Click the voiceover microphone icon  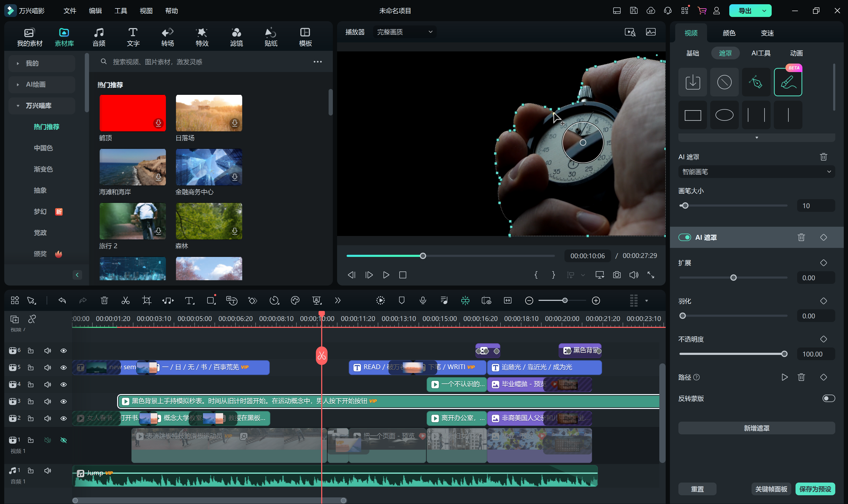tap(423, 301)
